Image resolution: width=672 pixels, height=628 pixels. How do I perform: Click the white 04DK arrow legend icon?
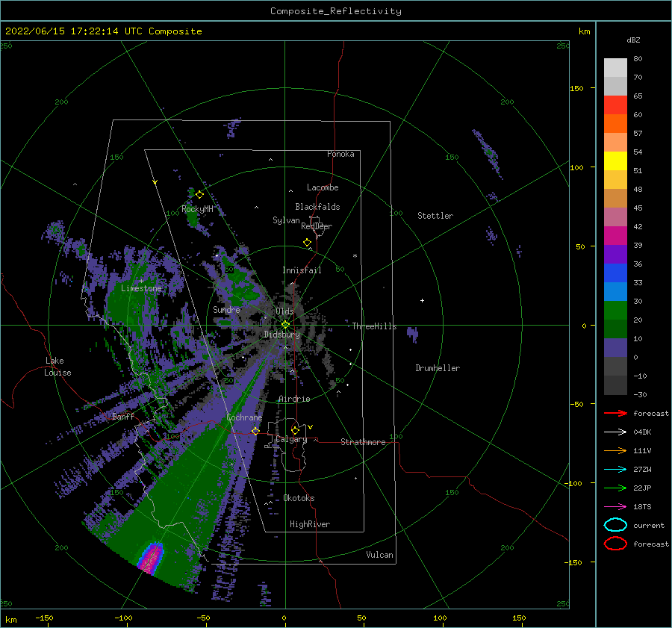pos(615,432)
